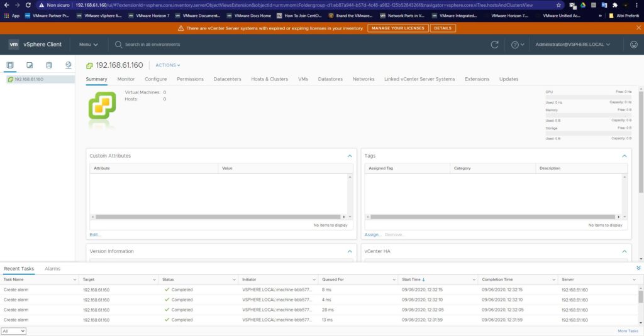The image size is (644, 336).
Task: Click the license warning triangle icon
Action: click(x=180, y=28)
